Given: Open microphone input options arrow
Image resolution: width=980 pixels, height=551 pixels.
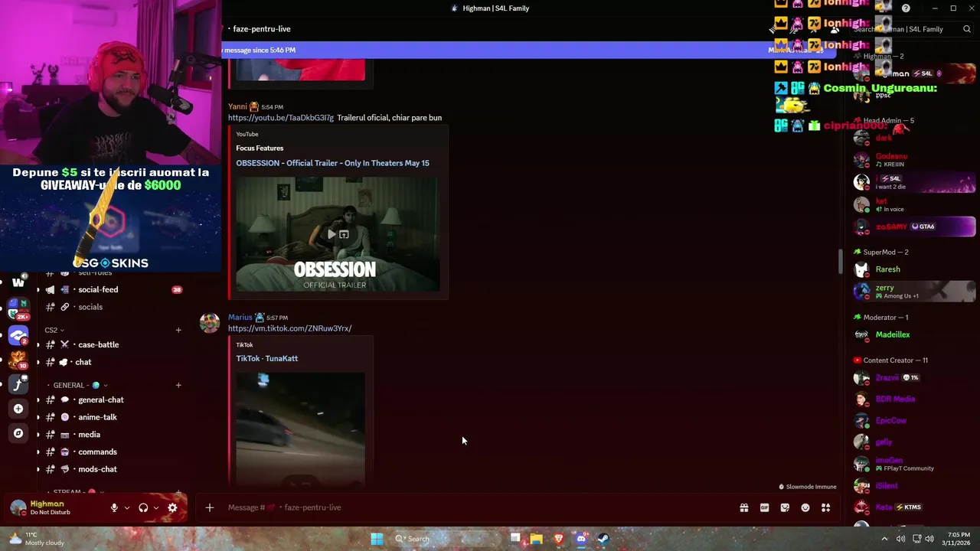Looking at the screenshot, I should click(127, 507).
